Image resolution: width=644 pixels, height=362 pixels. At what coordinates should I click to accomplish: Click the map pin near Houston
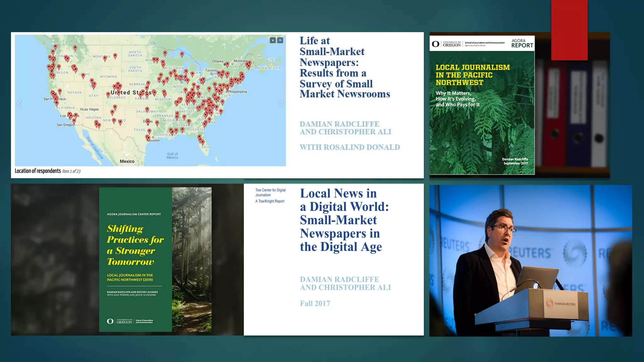(x=148, y=138)
